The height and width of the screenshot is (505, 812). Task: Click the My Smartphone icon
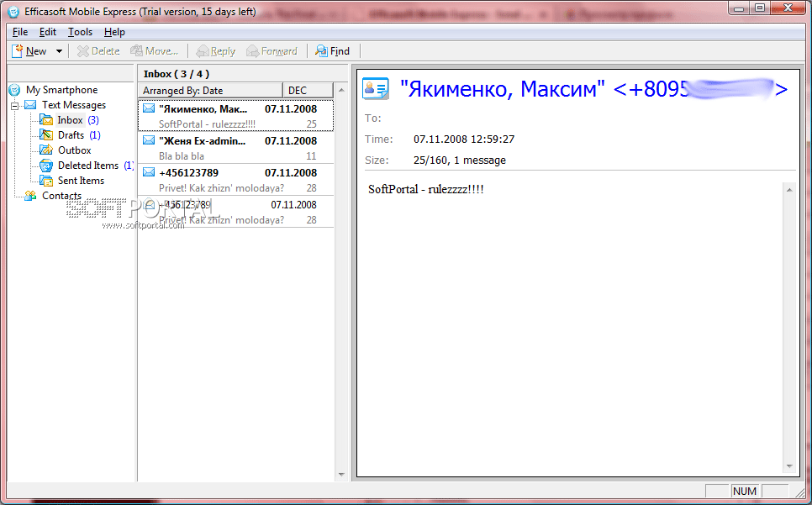click(x=15, y=90)
